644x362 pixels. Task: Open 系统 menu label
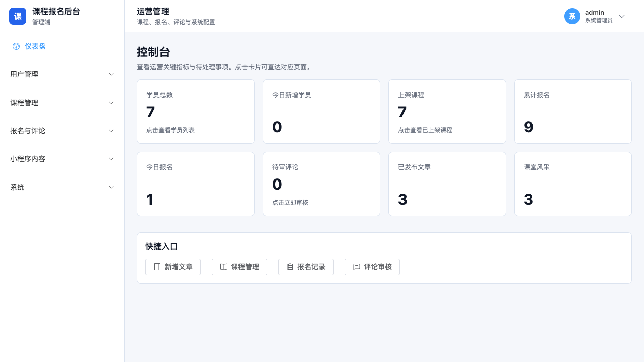click(x=17, y=187)
